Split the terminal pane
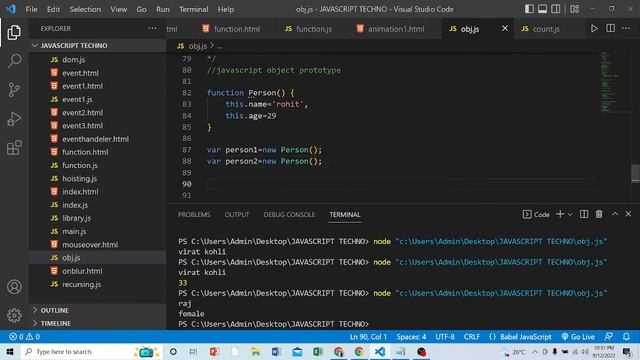The height and width of the screenshot is (360, 640). (x=584, y=214)
